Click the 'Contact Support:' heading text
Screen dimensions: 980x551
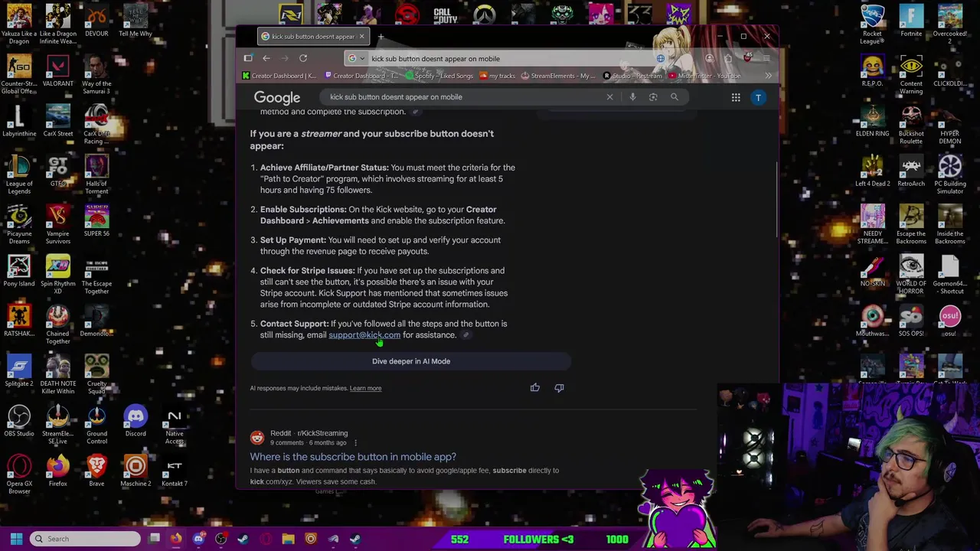pyautogui.click(x=294, y=324)
